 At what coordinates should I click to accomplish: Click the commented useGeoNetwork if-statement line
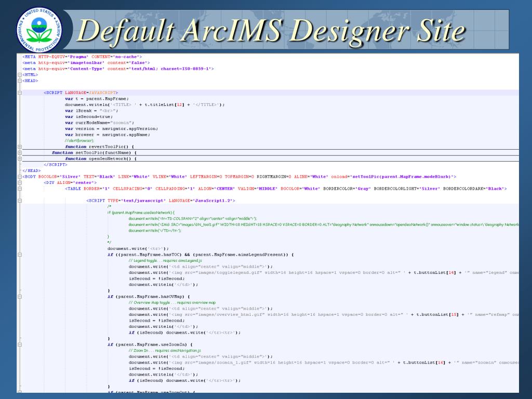click(x=141, y=212)
